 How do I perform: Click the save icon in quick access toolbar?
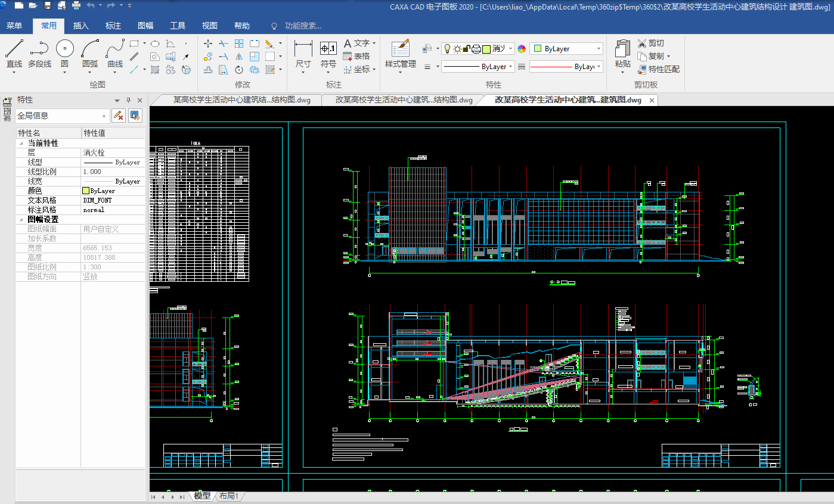(48, 5)
